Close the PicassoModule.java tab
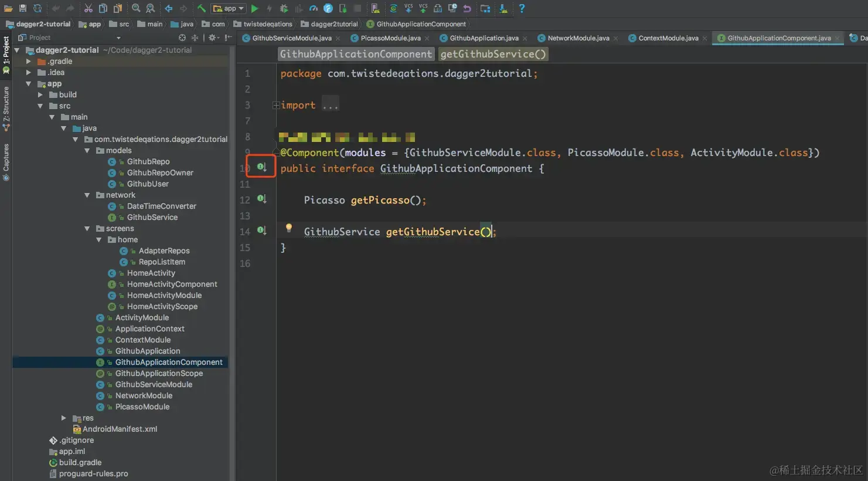868x481 pixels. point(427,39)
